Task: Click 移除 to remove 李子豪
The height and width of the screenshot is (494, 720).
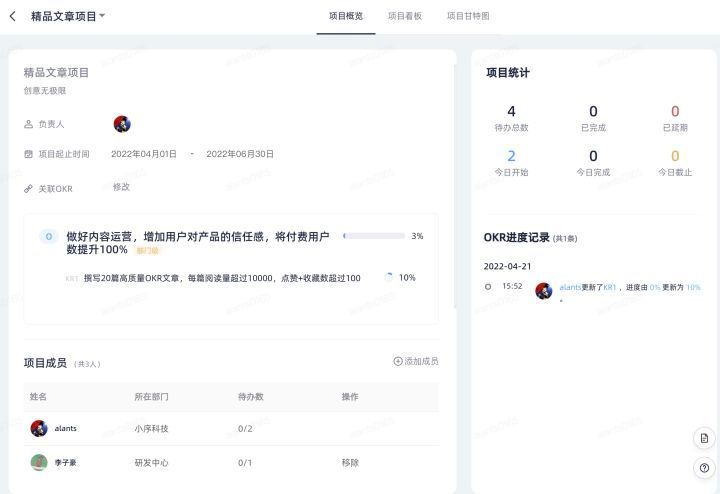Action: pyautogui.click(x=350, y=462)
